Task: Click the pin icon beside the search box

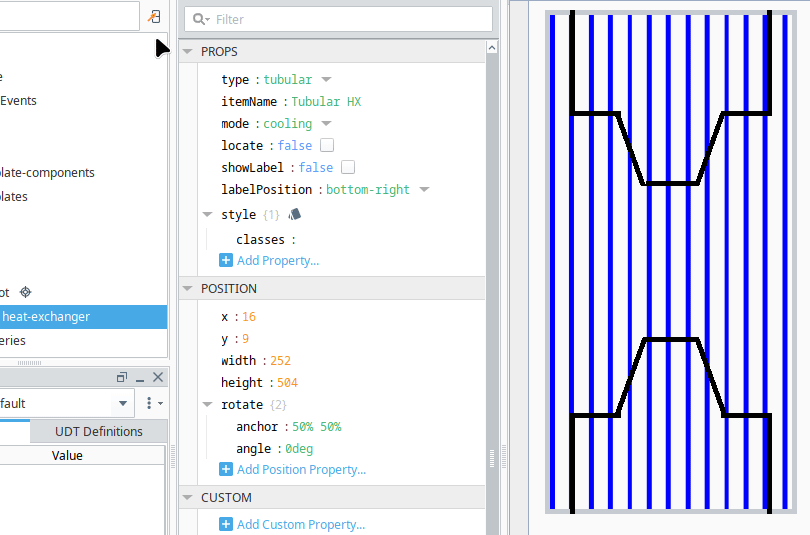Action: (154, 17)
